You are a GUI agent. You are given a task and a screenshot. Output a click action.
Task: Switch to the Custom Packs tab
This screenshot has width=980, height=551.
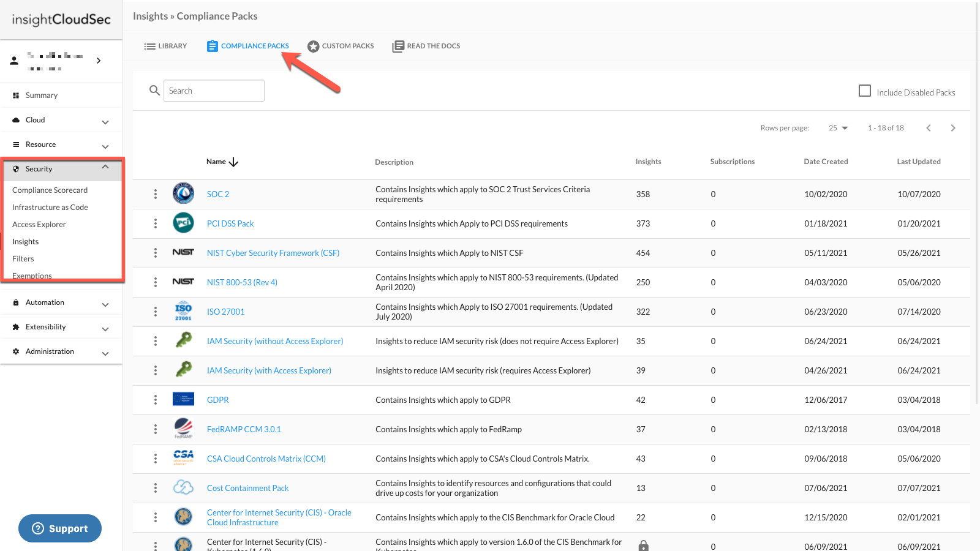341,46
